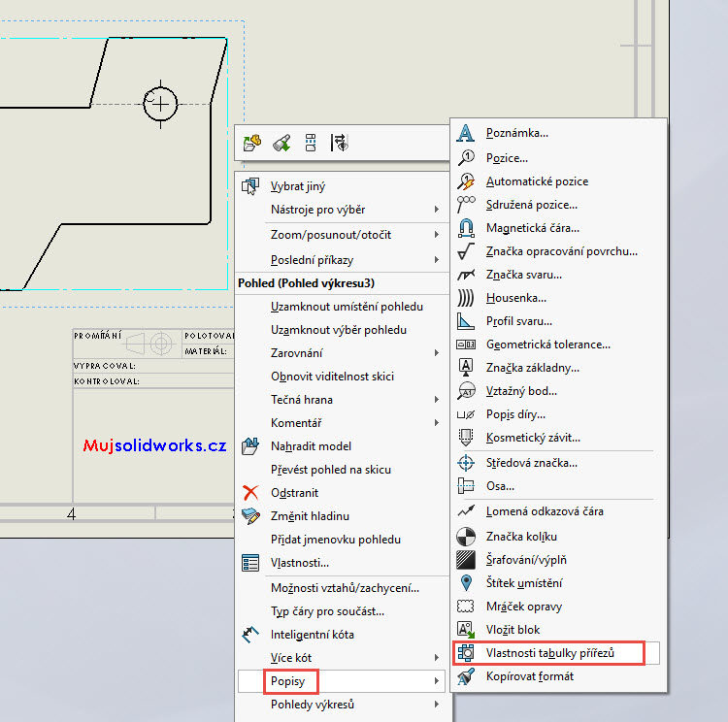This screenshot has width=728, height=722.
Task: Click the PROMÍTÁNÍ projection symbol
Action: point(149,344)
